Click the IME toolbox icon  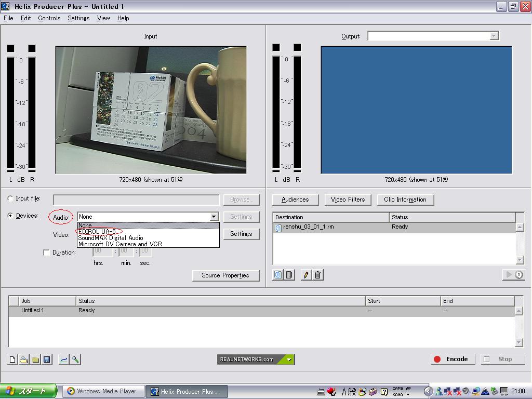click(x=373, y=392)
